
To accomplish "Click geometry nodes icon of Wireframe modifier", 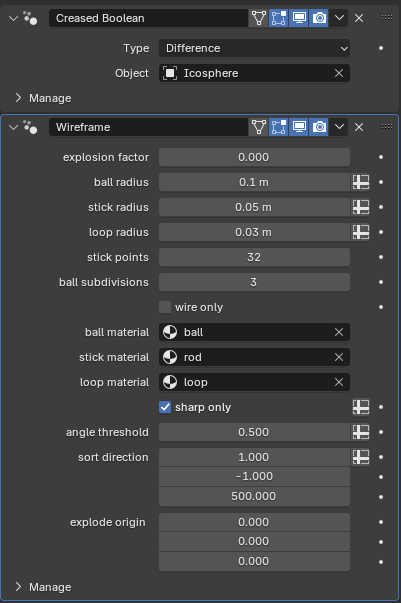I will [x=30, y=127].
